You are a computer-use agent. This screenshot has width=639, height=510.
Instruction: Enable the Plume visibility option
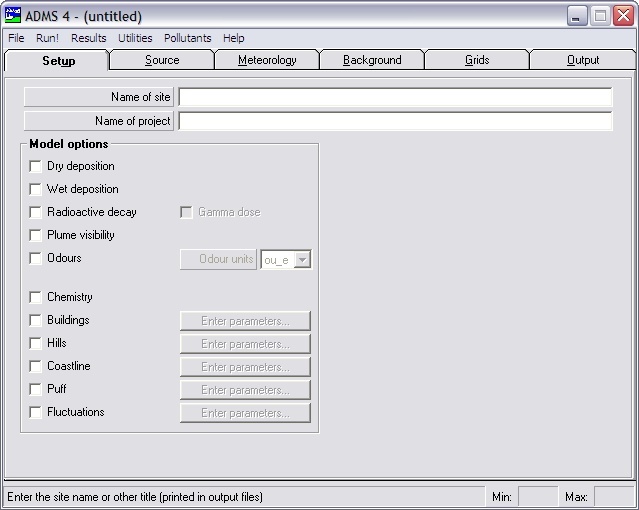pyautogui.click(x=35, y=235)
